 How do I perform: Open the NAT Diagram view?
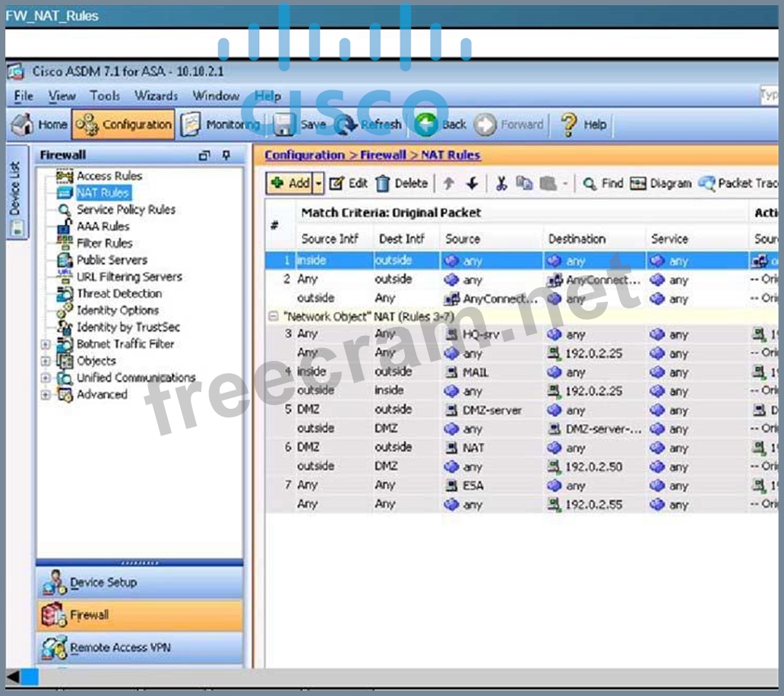coord(661,183)
